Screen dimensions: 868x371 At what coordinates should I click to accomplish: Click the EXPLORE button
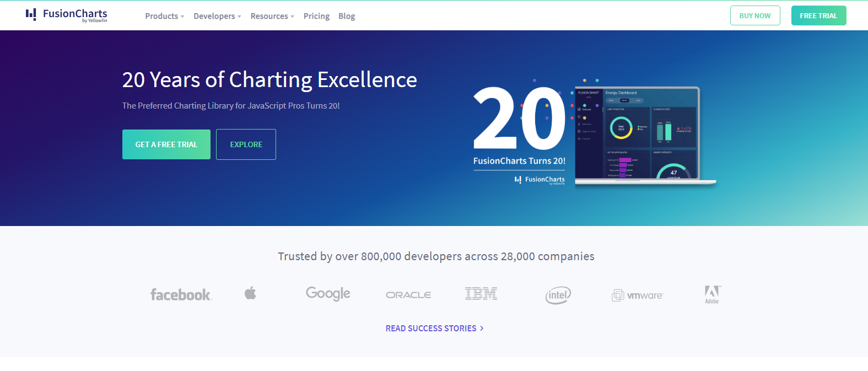[246, 144]
